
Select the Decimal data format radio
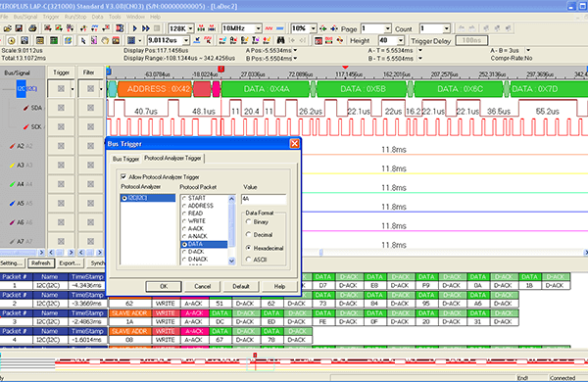248,235
